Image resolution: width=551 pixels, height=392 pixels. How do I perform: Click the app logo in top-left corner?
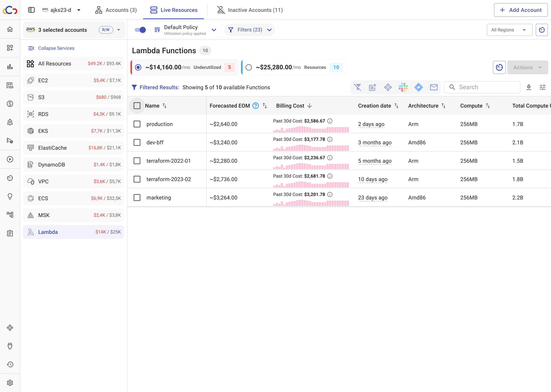10,10
